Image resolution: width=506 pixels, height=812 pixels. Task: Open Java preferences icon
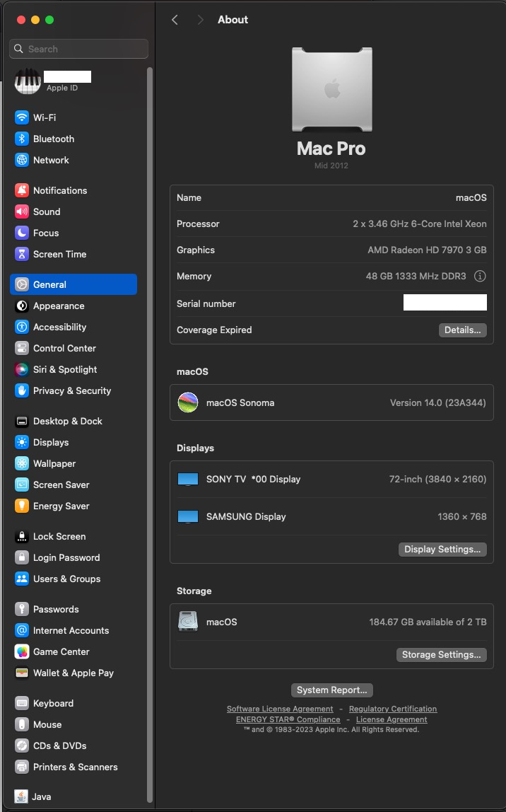[22, 796]
